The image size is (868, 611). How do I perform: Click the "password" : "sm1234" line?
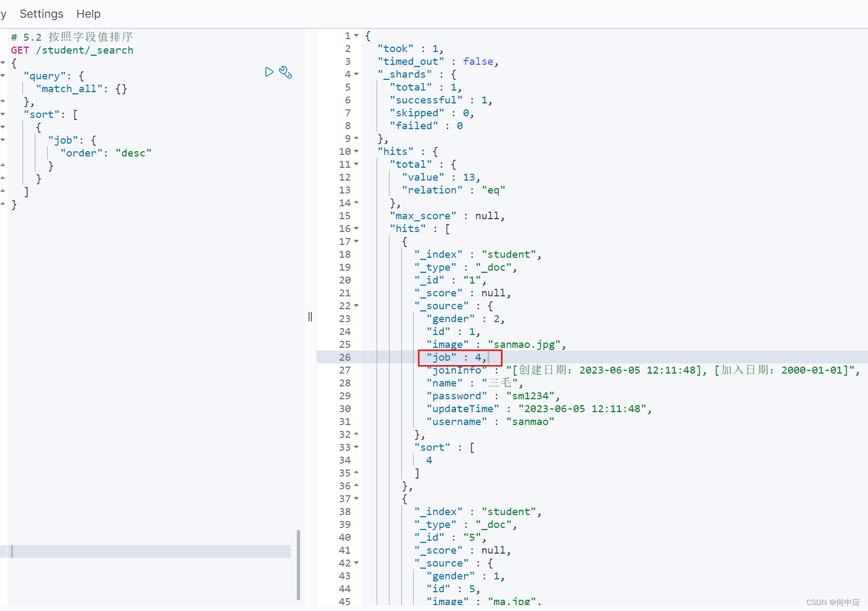point(493,396)
